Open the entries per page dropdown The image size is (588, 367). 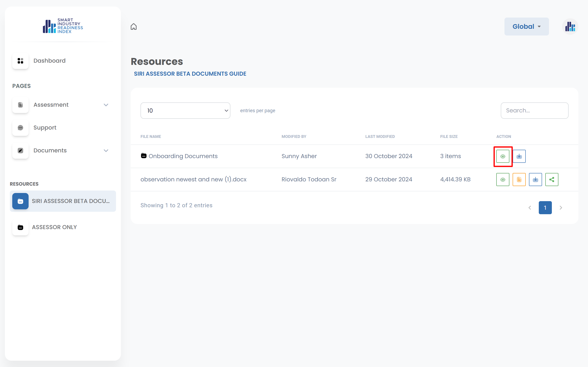tap(185, 111)
